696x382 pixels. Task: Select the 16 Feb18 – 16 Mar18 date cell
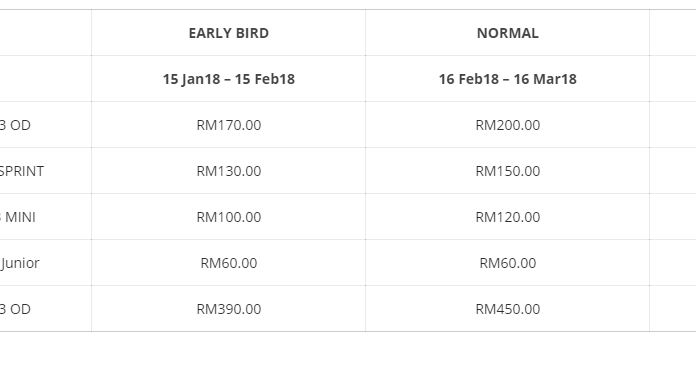(x=507, y=79)
